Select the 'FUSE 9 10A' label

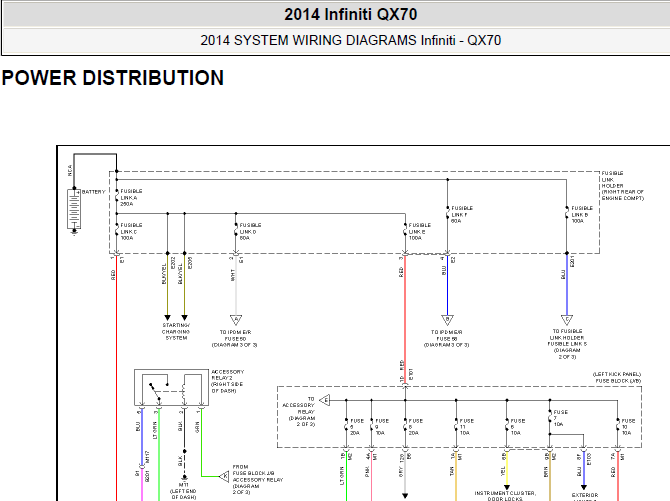tap(382, 427)
